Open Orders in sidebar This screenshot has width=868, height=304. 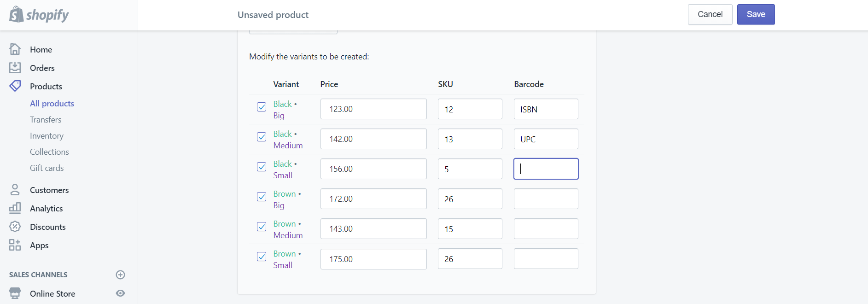click(42, 68)
